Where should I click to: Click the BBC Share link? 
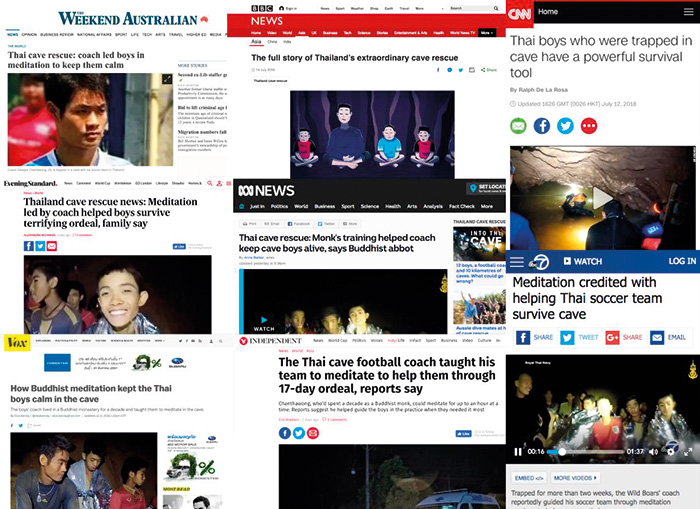coord(489,70)
